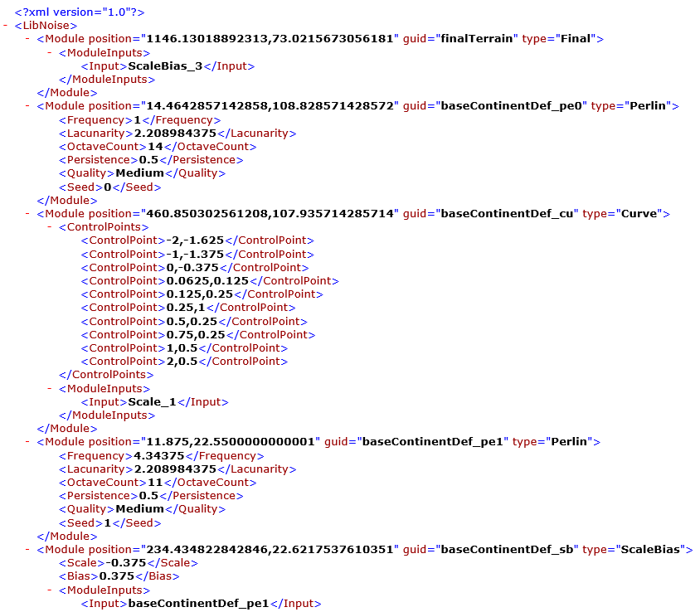Viewport: 700px width, 612px height.
Task: Select the guid value "baseContinentDef_sb"
Action: click(507, 550)
